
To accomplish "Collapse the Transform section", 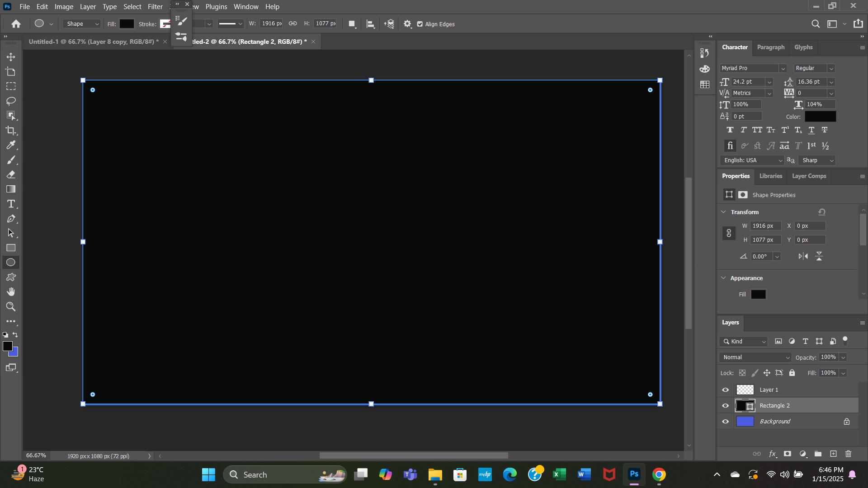I will pyautogui.click(x=723, y=212).
